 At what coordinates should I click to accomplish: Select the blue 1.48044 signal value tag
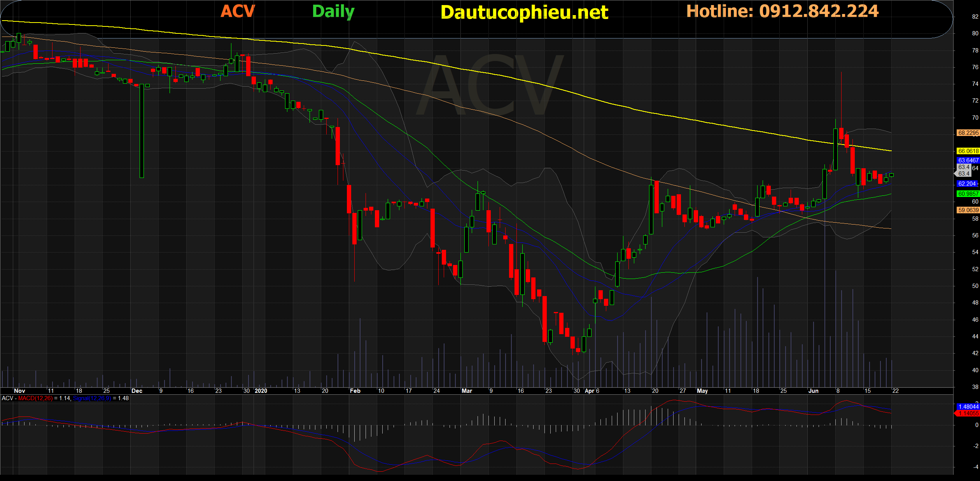(968, 407)
